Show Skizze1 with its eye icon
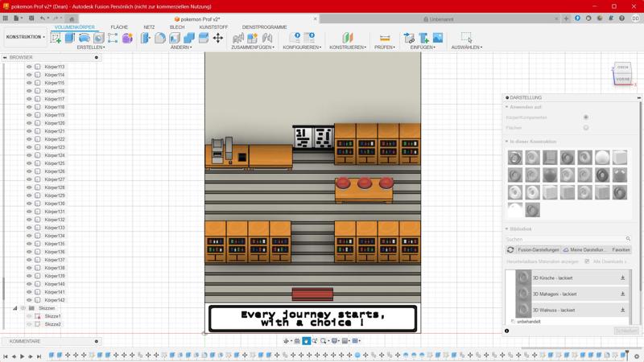This screenshot has width=644, height=362. coord(29,316)
